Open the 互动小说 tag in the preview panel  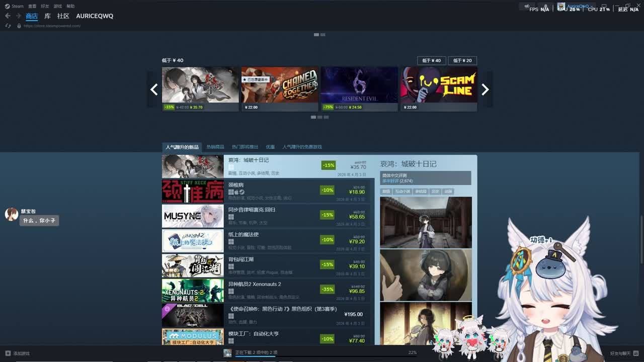click(x=403, y=192)
